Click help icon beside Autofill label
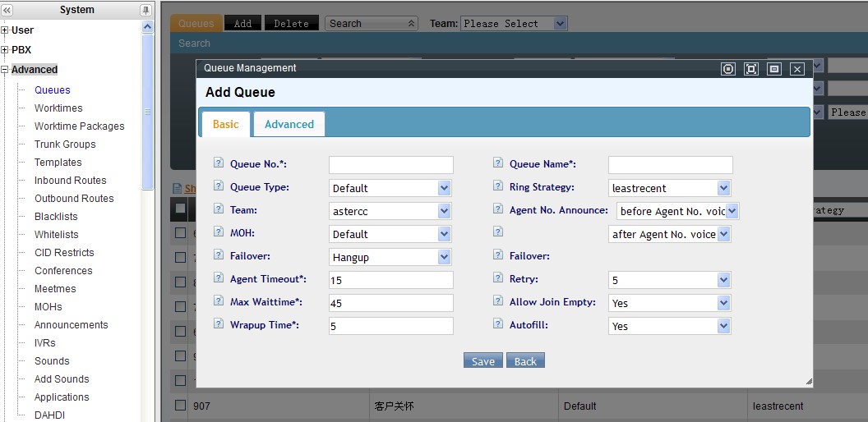 click(498, 325)
